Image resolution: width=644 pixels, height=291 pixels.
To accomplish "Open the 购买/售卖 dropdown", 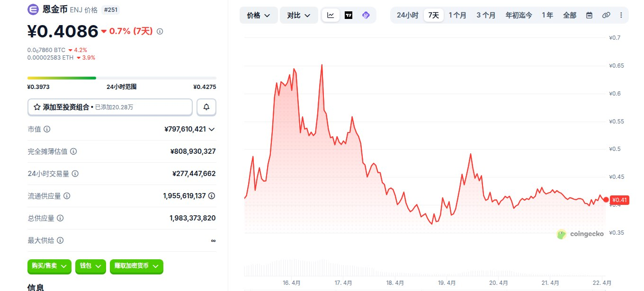I will tap(49, 266).
